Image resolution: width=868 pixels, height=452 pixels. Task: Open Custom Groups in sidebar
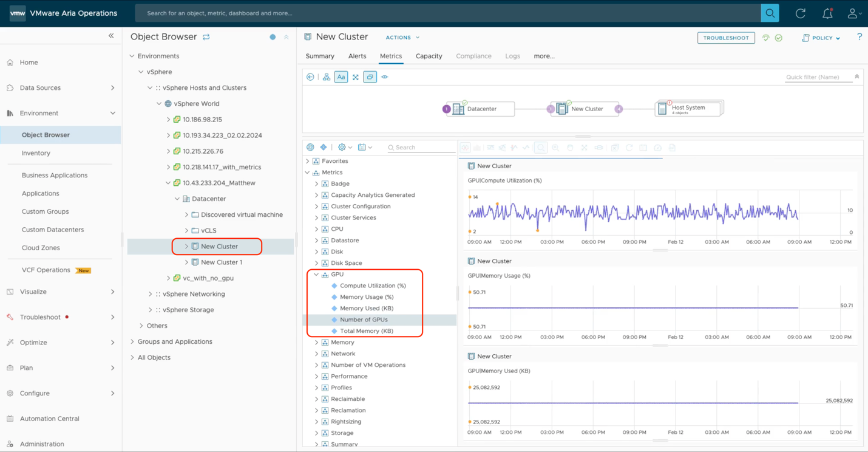[x=45, y=211]
